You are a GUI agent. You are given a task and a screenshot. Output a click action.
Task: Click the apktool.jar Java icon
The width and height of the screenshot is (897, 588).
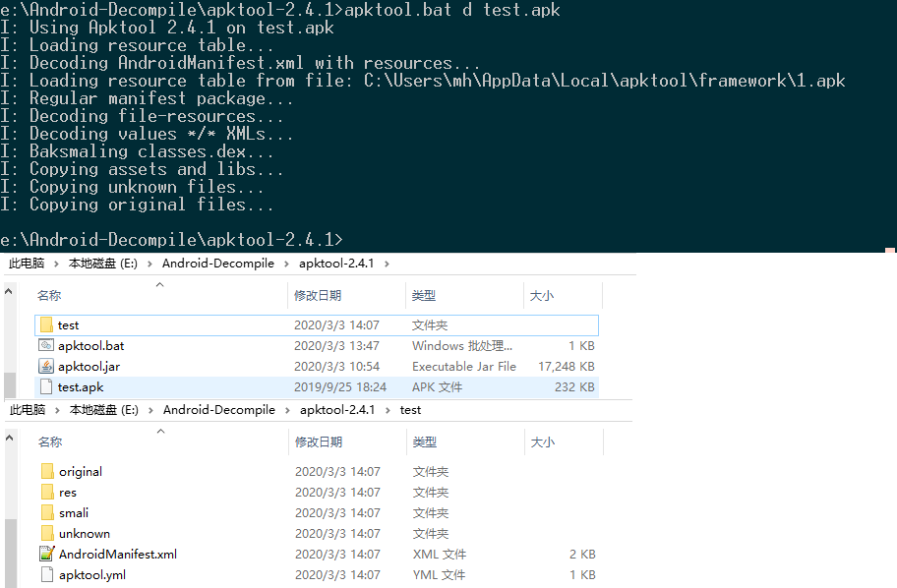(46, 366)
